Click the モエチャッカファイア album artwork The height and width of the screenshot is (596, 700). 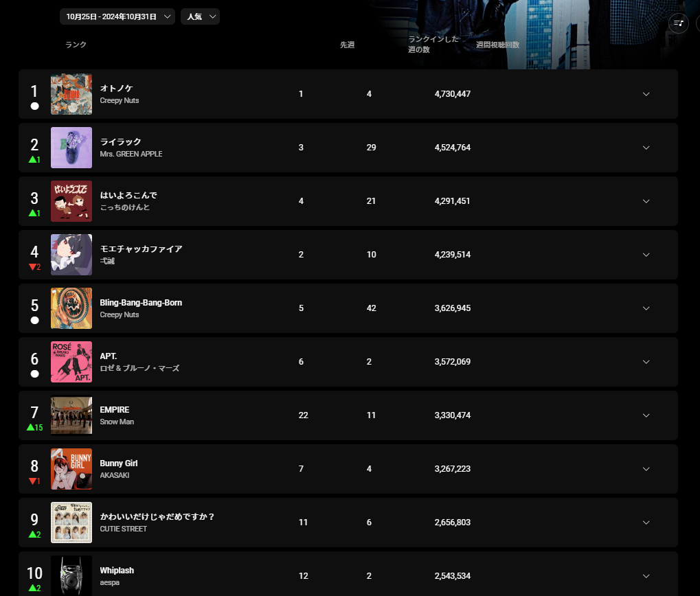[x=71, y=255]
